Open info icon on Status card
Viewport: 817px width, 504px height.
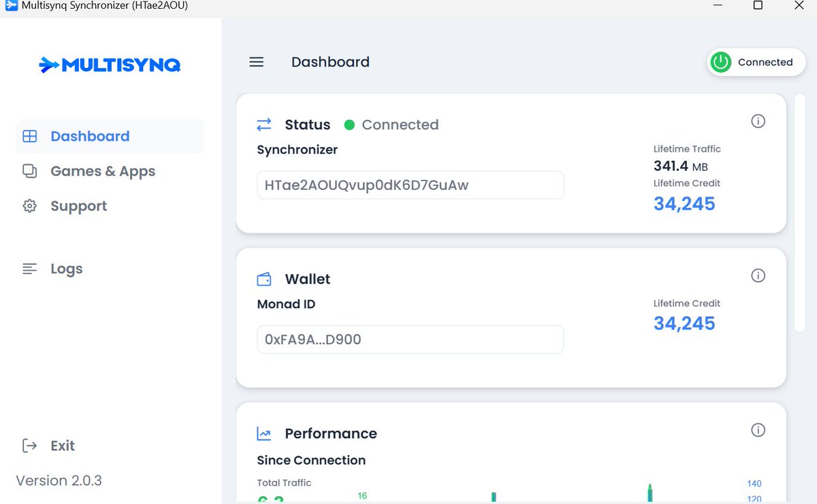coord(758,121)
